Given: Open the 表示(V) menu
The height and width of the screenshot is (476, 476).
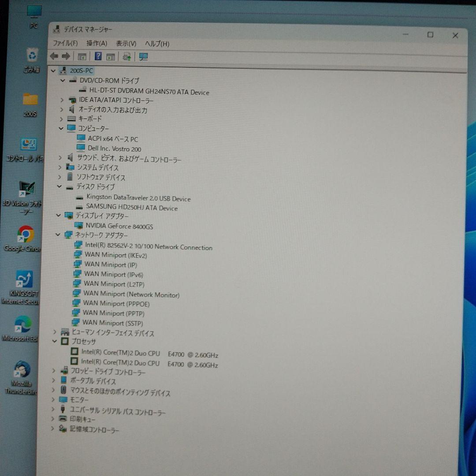Looking at the screenshot, I should tap(125, 44).
